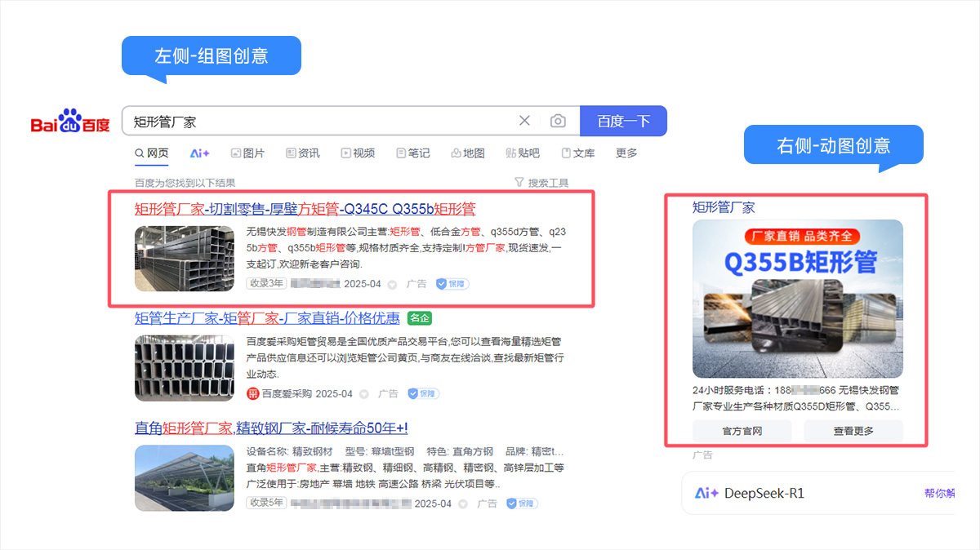Screen dimensions: 980x550
Task: Click the 搜索工具 label
Action: click(548, 183)
